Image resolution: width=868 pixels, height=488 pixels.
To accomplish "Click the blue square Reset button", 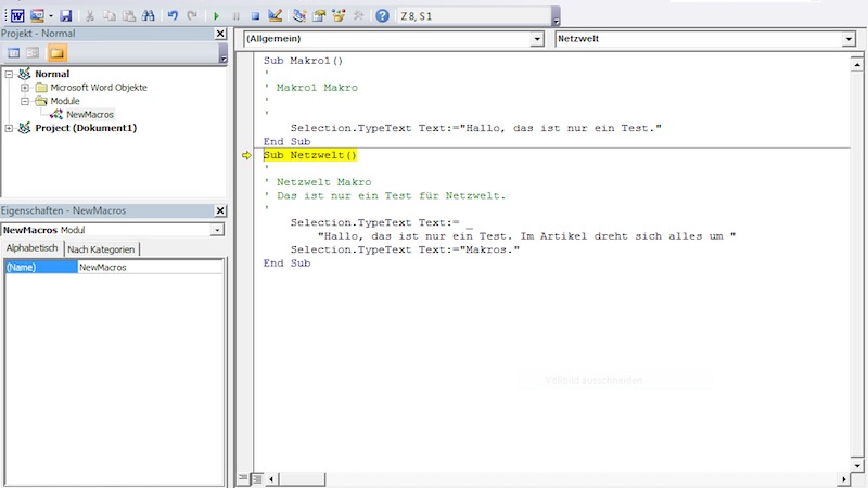I will click(x=255, y=16).
